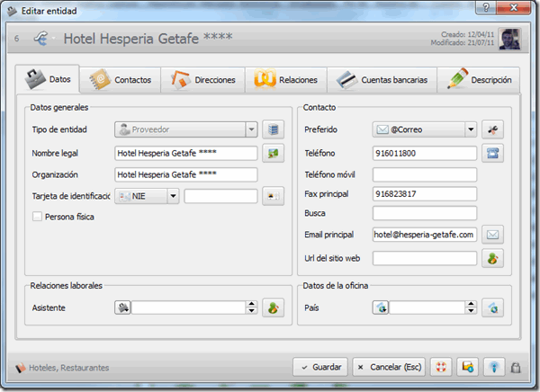540x392 pixels.
Task: Click the Hoteles, Restaurantes category label
Action: tap(69, 368)
